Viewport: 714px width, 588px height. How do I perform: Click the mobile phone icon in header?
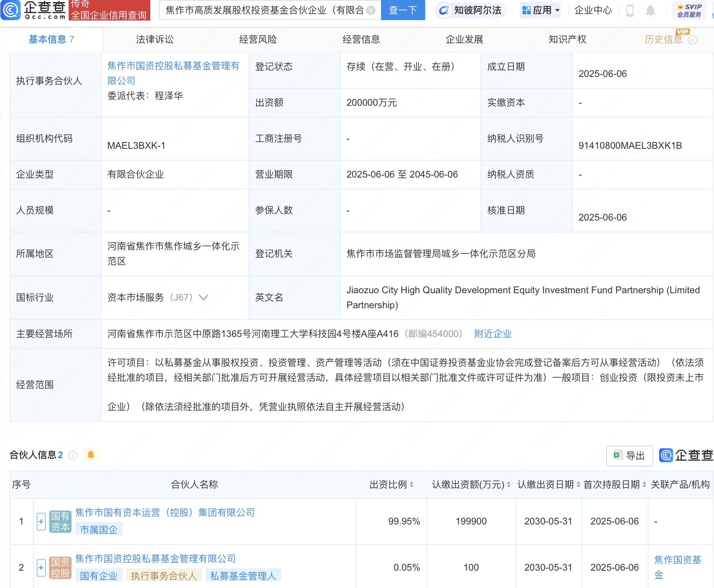630,11
